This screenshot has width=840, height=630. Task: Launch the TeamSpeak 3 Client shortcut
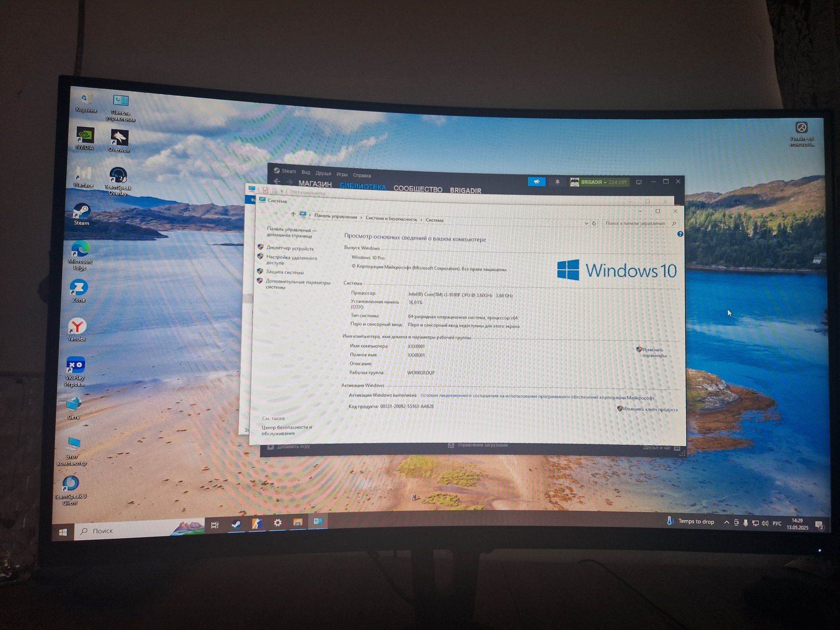(70, 490)
